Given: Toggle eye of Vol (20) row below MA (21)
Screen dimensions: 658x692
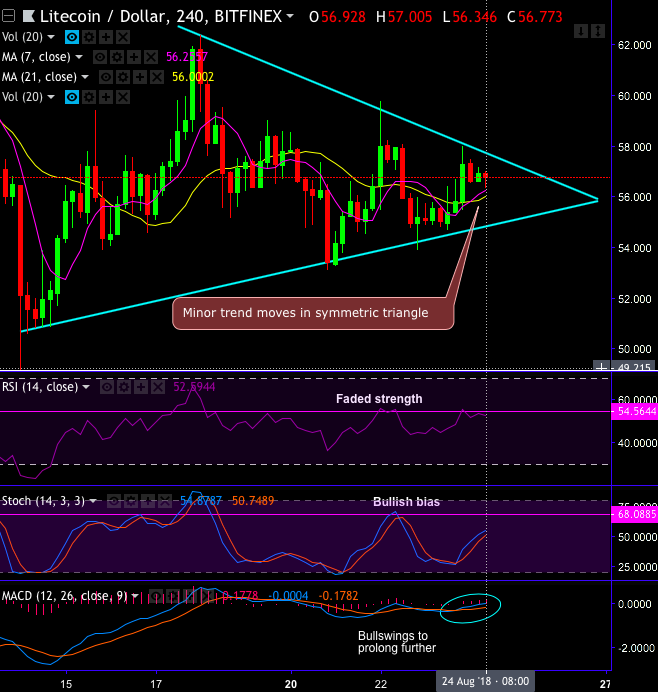Looking at the screenshot, I should (72, 97).
